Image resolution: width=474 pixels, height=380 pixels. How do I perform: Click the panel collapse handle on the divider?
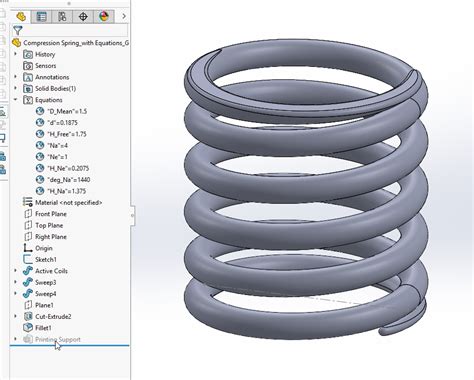tap(132, 215)
